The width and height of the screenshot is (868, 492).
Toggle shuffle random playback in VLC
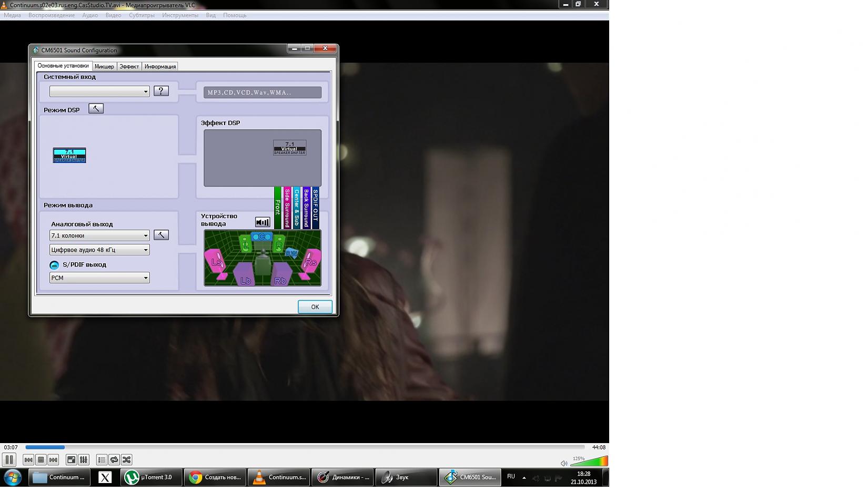coord(127,460)
